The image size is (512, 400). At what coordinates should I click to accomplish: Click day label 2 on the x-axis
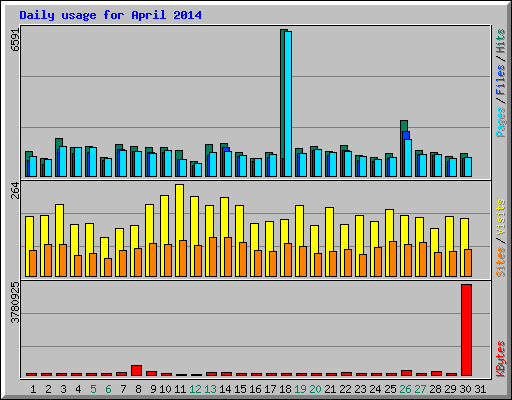coord(48,389)
